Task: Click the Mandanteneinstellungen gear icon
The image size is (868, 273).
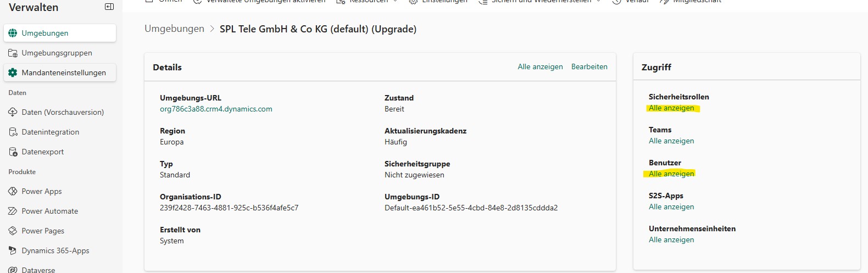Action: coord(13,73)
